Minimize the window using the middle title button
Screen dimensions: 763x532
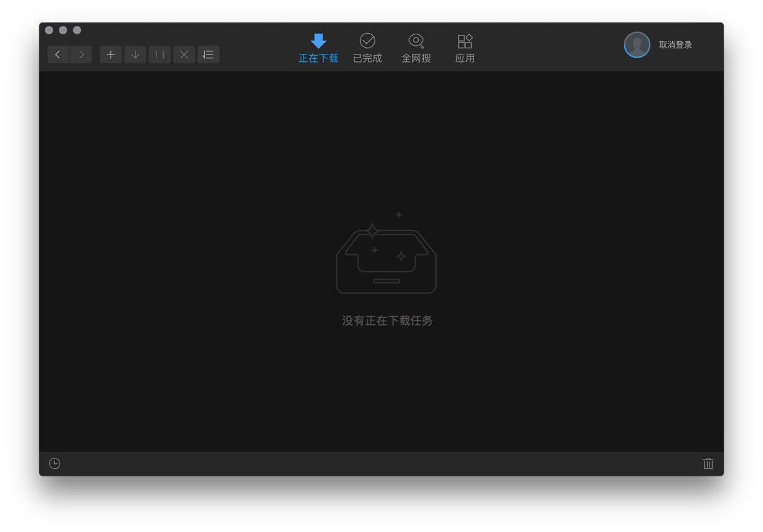63,30
